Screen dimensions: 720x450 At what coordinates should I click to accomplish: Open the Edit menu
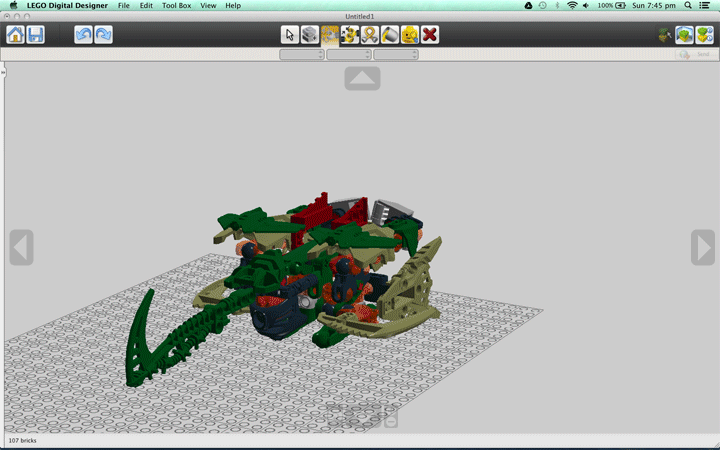(x=146, y=6)
